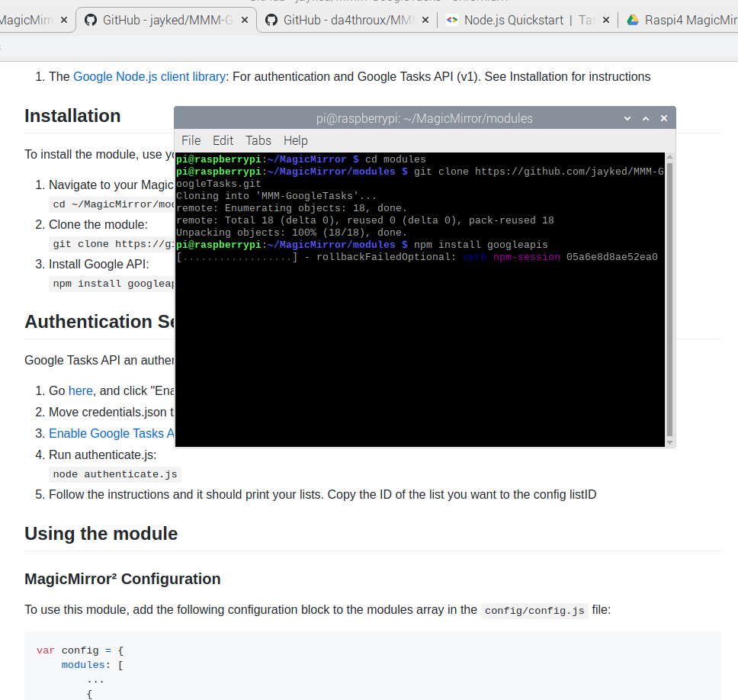
Task: Click the npm-session text in terminal
Action: (x=527, y=257)
